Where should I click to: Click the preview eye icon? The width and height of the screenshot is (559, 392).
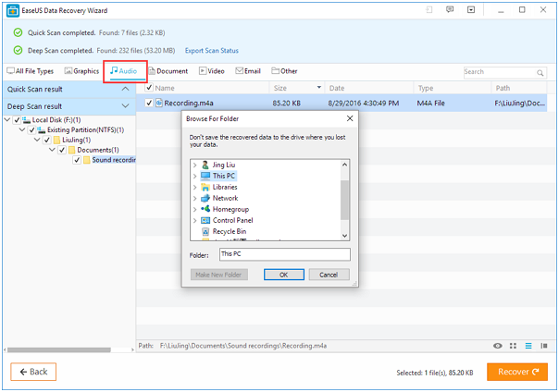[498, 346]
